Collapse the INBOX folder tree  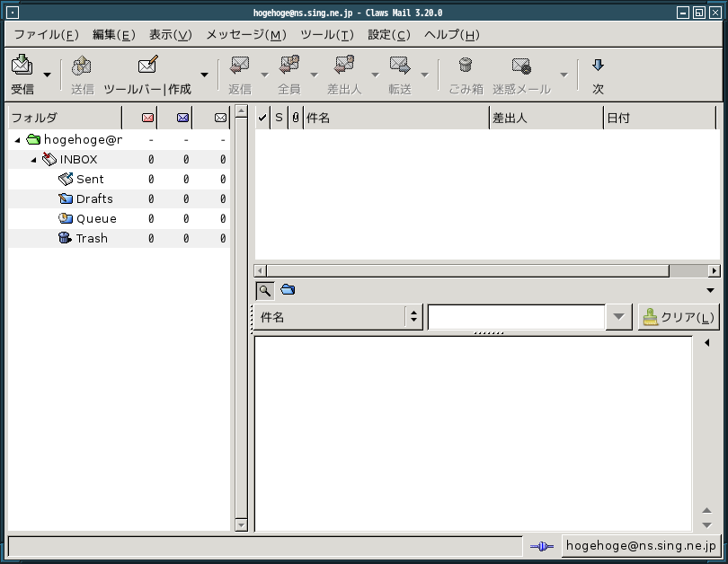click(x=34, y=160)
